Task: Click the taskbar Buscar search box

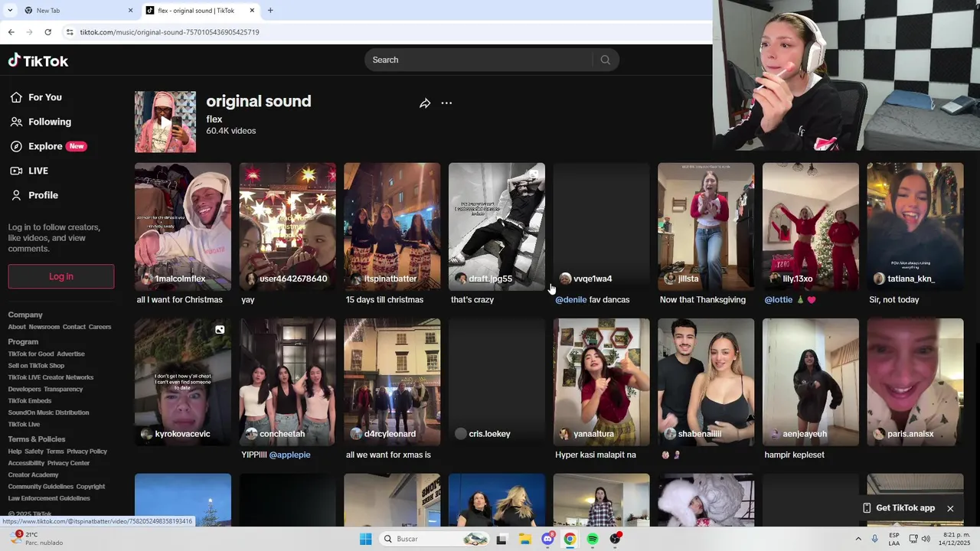Action: (x=434, y=539)
